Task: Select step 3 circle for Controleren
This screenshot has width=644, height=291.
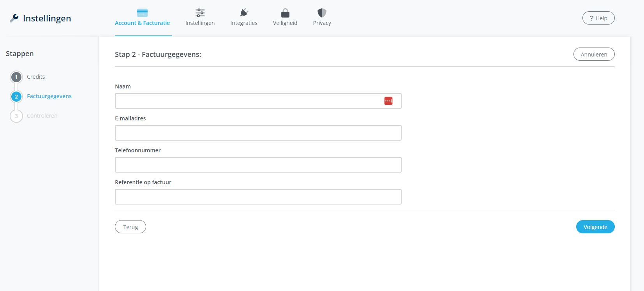Action: coord(16,116)
